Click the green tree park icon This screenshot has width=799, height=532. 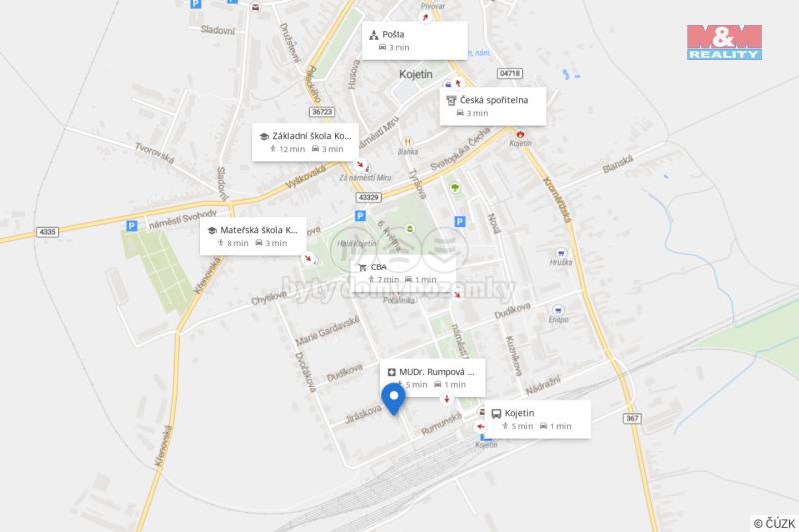coord(455,188)
